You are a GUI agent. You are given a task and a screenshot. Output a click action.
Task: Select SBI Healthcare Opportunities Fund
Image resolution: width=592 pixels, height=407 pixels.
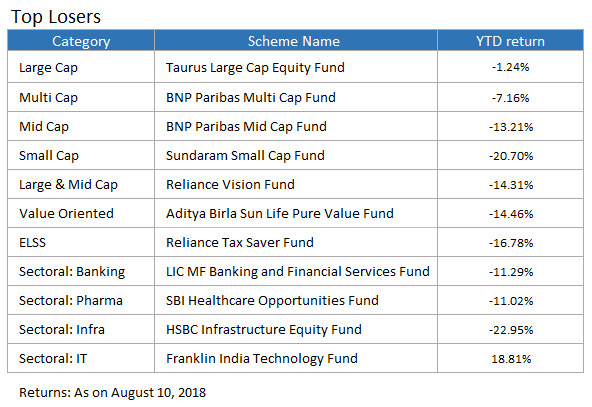272,301
